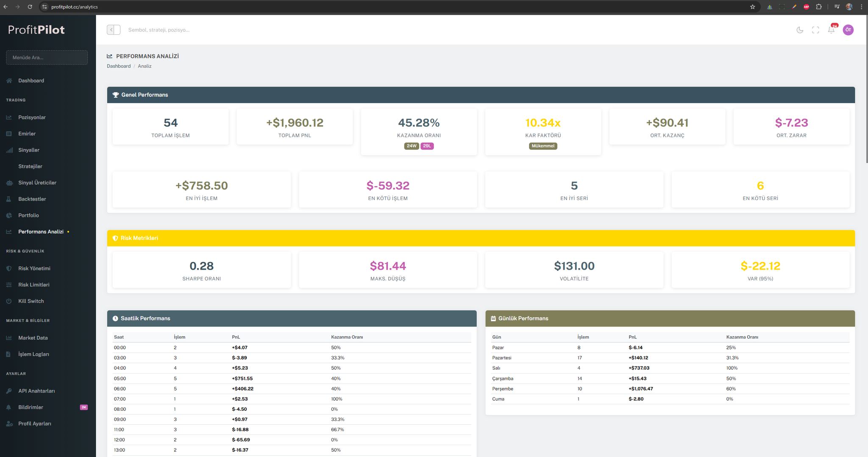The image size is (868, 457).
Task: Select the Portfolio pie chart icon
Action: click(x=9, y=215)
